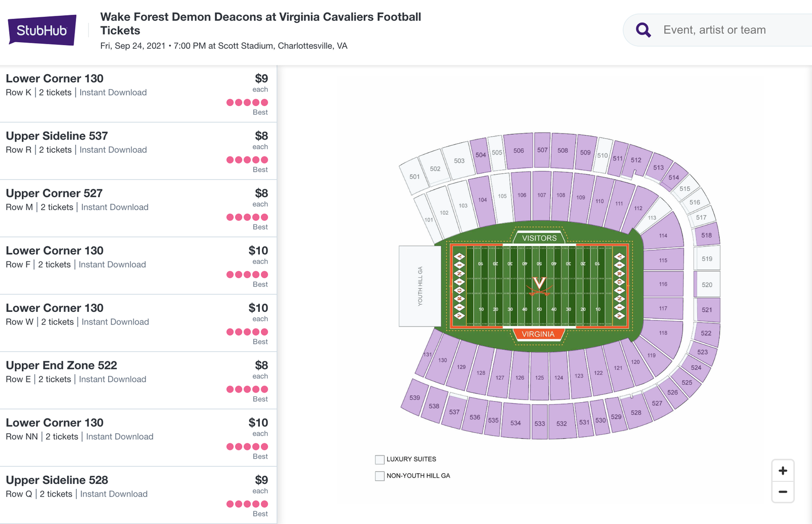This screenshot has width=812, height=524.
Task: Toggle the Luxury Suites checkbox
Action: (x=380, y=460)
